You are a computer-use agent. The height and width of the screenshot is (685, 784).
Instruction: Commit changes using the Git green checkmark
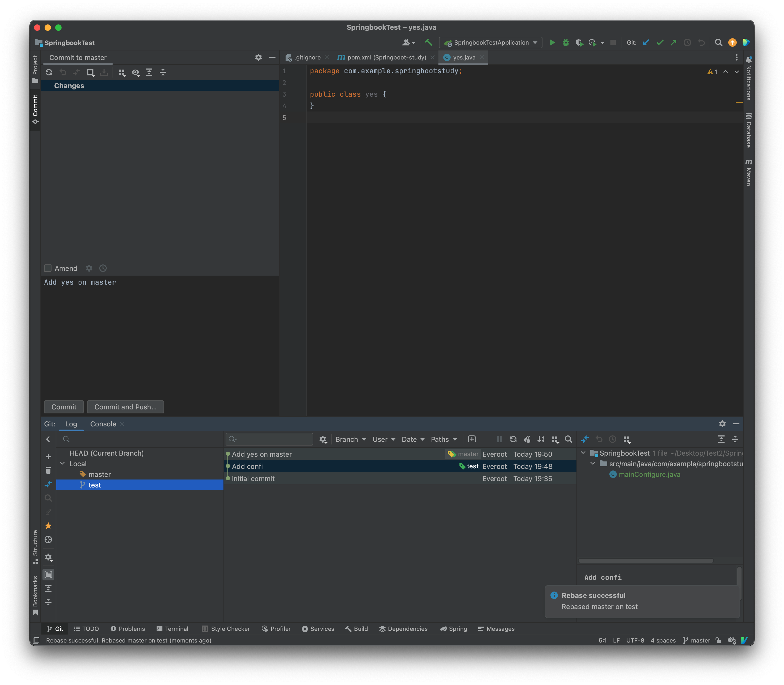click(660, 43)
